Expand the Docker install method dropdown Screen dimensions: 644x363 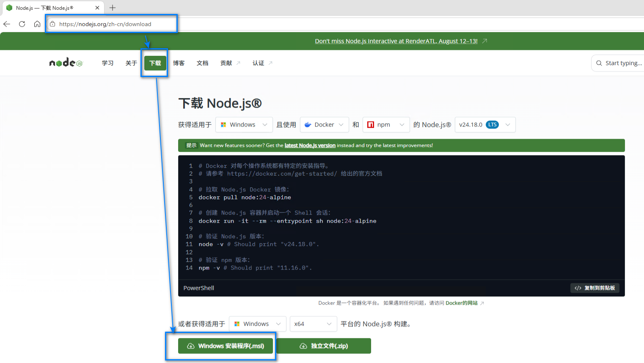click(x=325, y=125)
